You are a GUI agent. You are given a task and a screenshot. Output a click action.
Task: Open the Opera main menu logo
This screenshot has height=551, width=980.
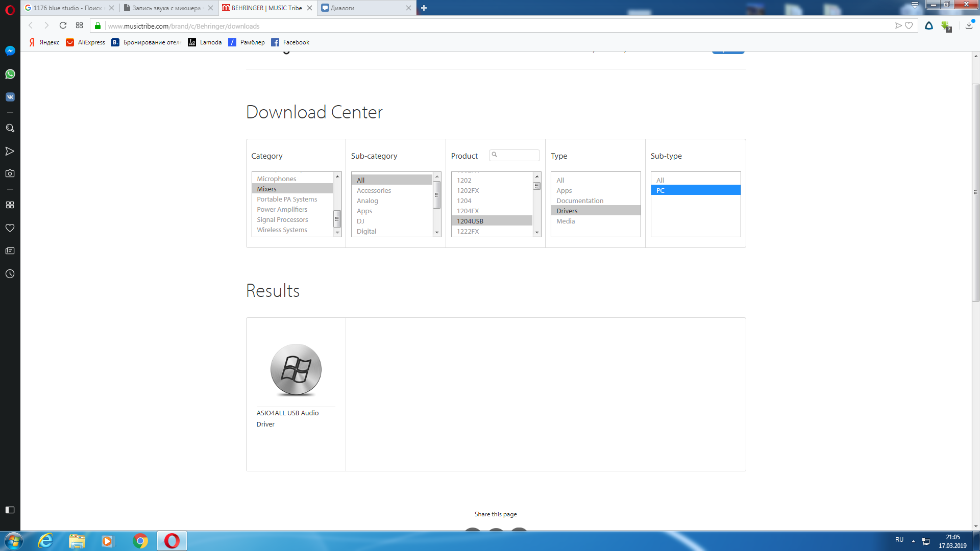click(10, 10)
